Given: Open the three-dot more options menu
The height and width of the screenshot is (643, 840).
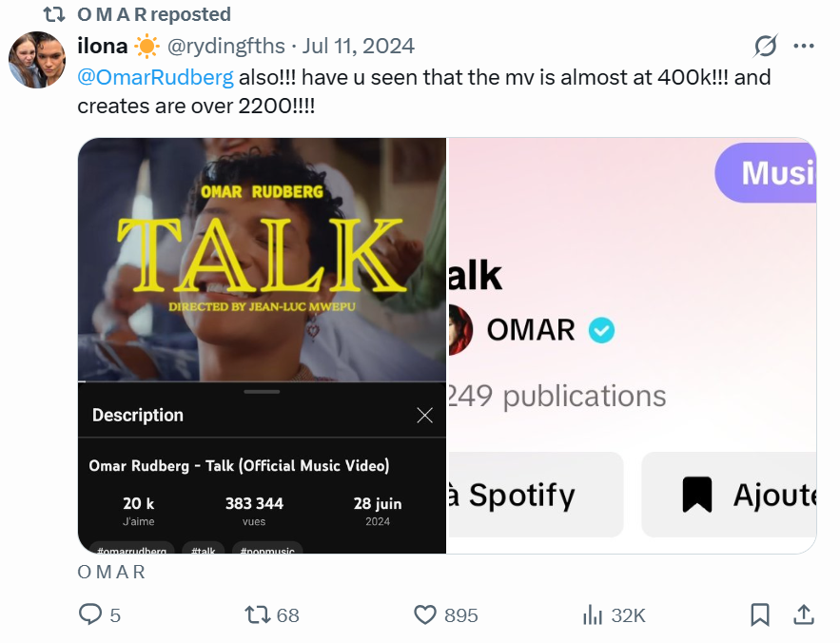Looking at the screenshot, I should 803,46.
